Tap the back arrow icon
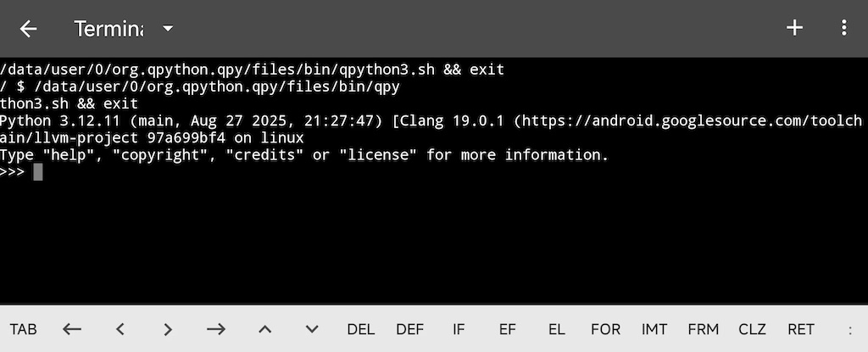This screenshot has width=868, height=352. click(29, 29)
